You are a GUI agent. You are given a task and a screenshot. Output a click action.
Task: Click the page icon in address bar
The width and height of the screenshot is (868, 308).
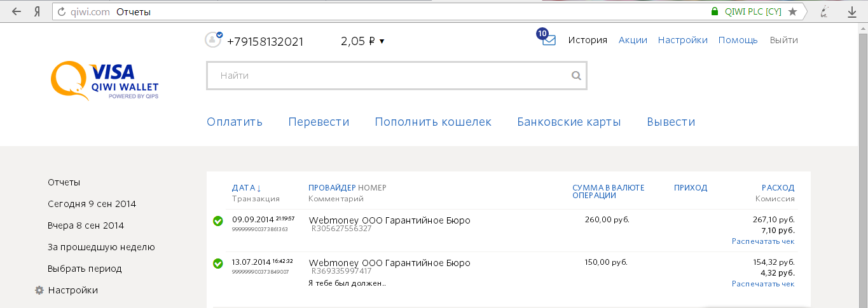pyautogui.click(x=61, y=11)
